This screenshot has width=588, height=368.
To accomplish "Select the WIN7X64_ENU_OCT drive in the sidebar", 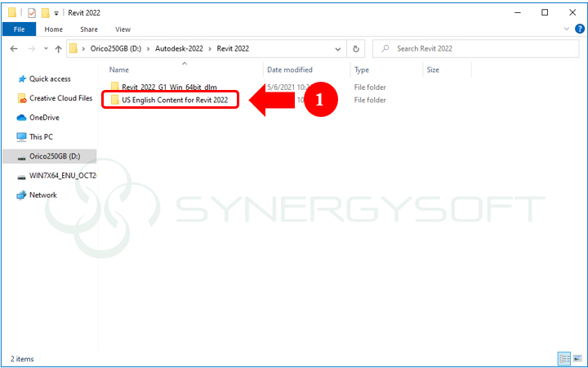I will click(x=63, y=176).
